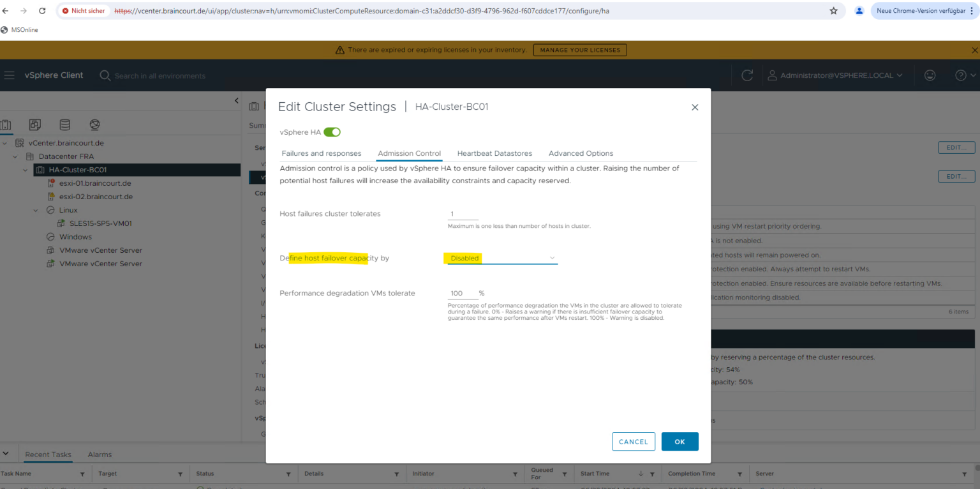Collapse the Linux folder in the tree
Image resolution: width=980 pixels, height=489 pixels.
36,209
